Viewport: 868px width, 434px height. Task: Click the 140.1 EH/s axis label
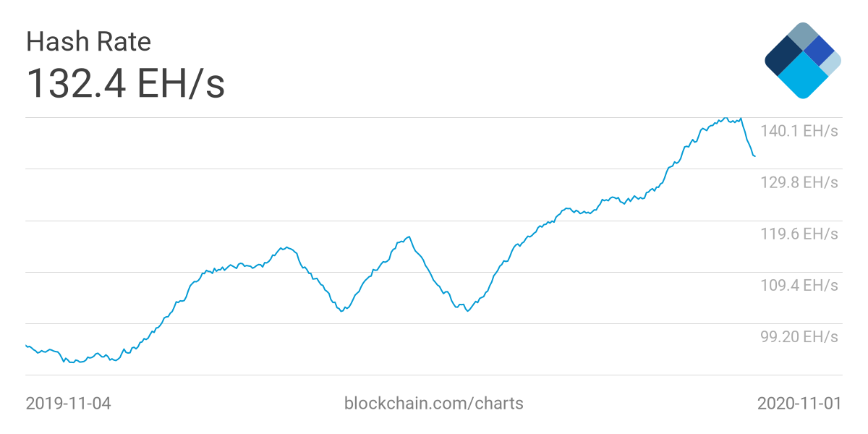(799, 131)
